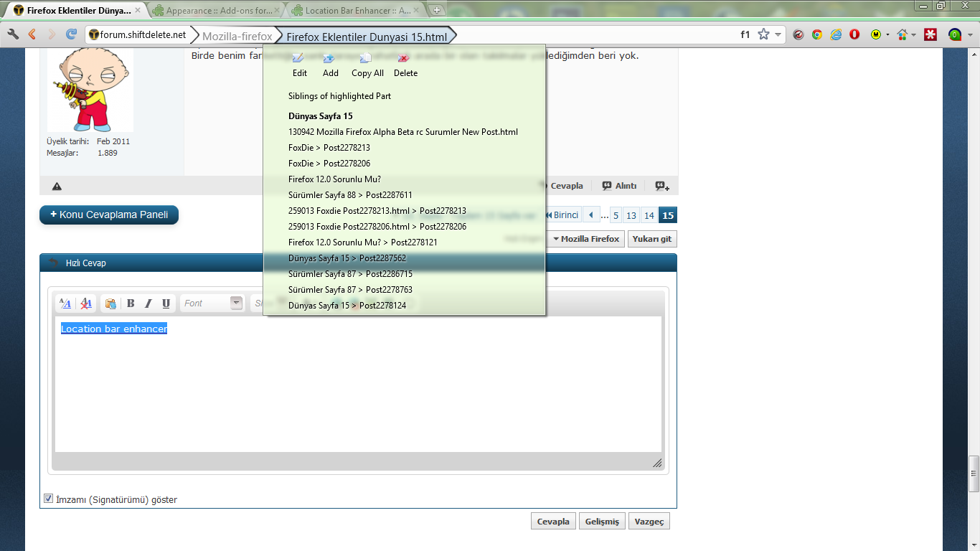The image size is (980, 551).
Task: Open the wrench settings menu
Action: coord(13,34)
